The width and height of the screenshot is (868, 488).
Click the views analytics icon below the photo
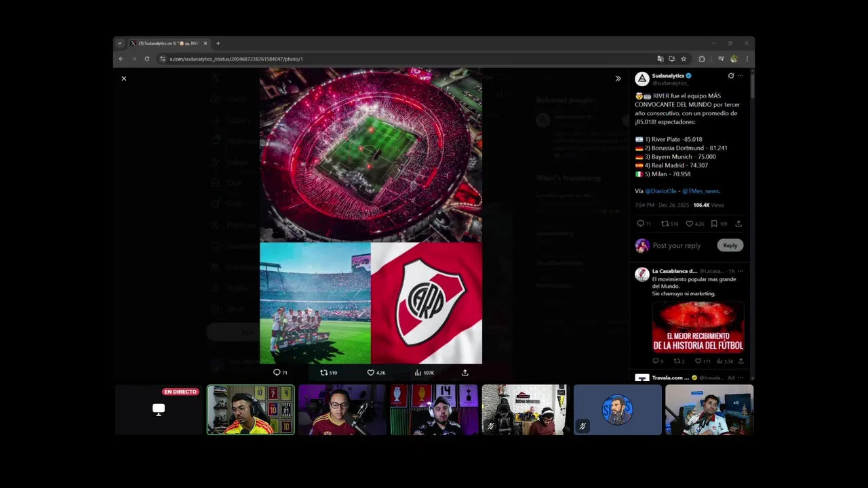pos(418,373)
